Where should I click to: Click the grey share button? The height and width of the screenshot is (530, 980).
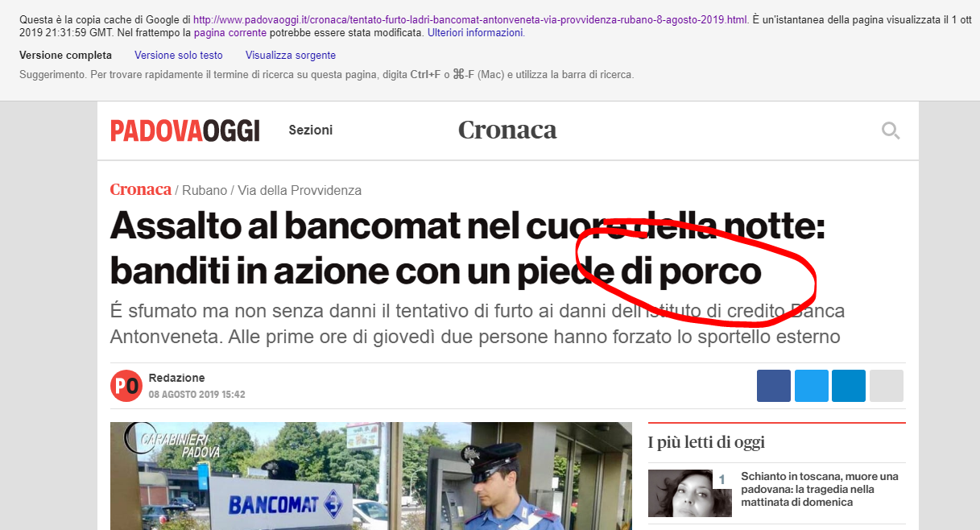coord(887,386)
